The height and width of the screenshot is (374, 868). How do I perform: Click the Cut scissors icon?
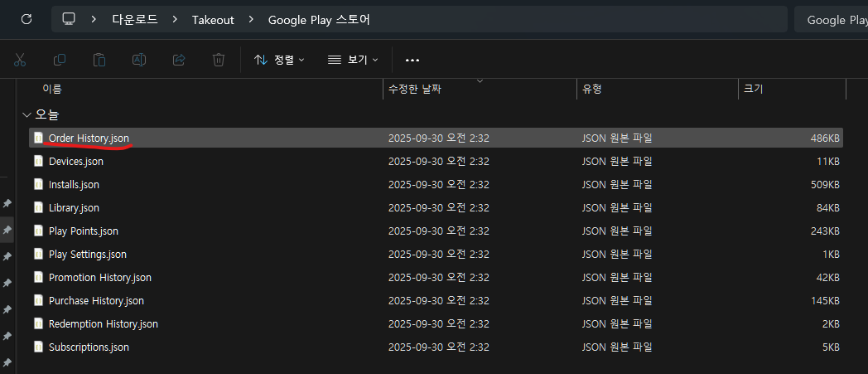[x=20, y=60]
